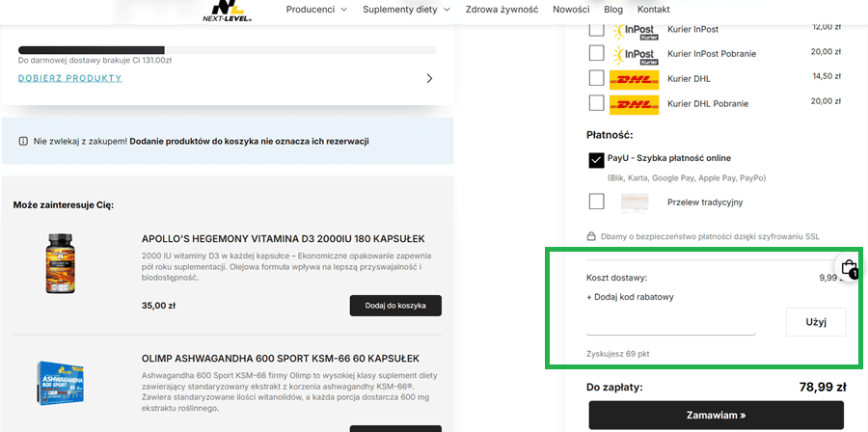The height and width of the screenshot is (432, 868).
Task: Select the Kurier DHL checkbox
Action: (596, 78)
